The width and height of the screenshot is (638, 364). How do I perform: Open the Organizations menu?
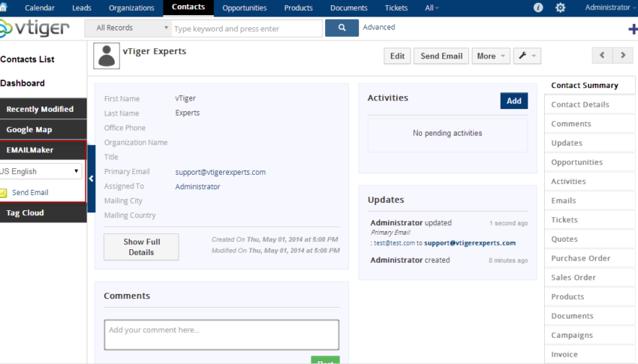coord(131,8)
